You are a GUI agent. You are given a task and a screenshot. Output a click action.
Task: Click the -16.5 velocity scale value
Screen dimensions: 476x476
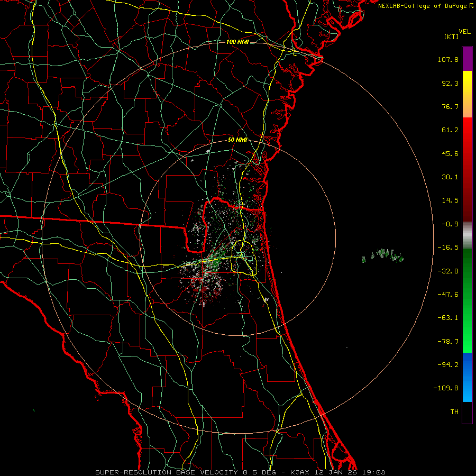pyautogui.click(x=448, y=248)
